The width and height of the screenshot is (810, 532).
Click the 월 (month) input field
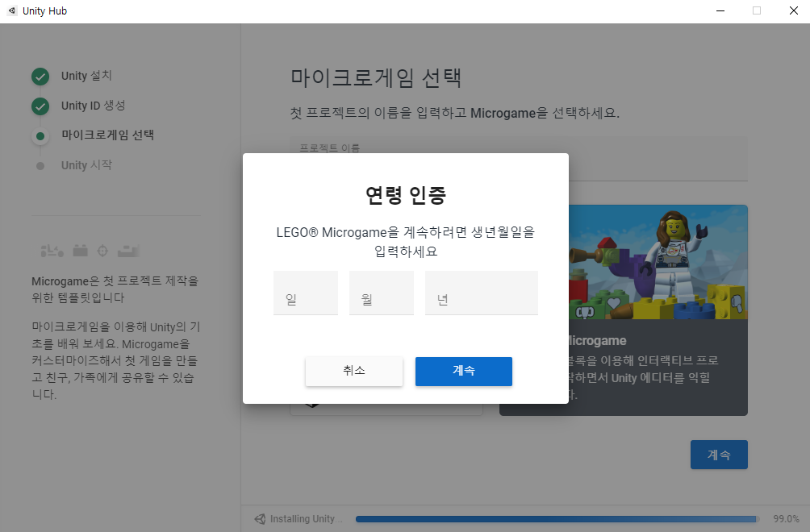tap(382, 293)
